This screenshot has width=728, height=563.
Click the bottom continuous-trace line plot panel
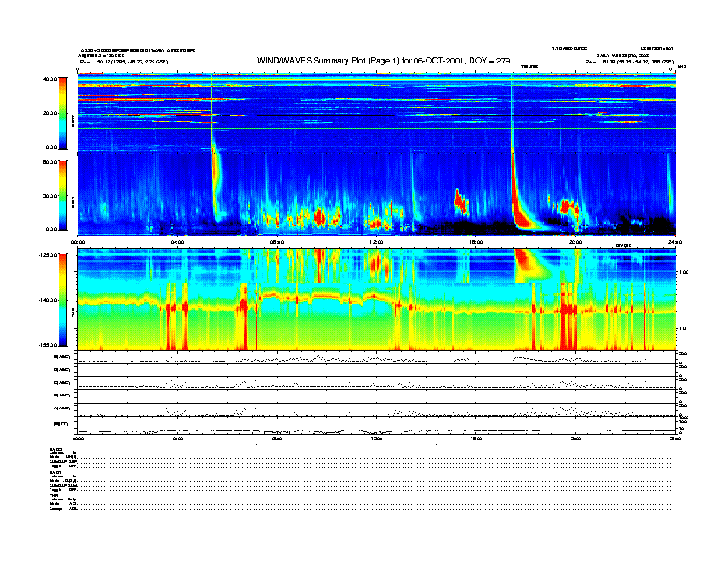[x=376, y=426]
